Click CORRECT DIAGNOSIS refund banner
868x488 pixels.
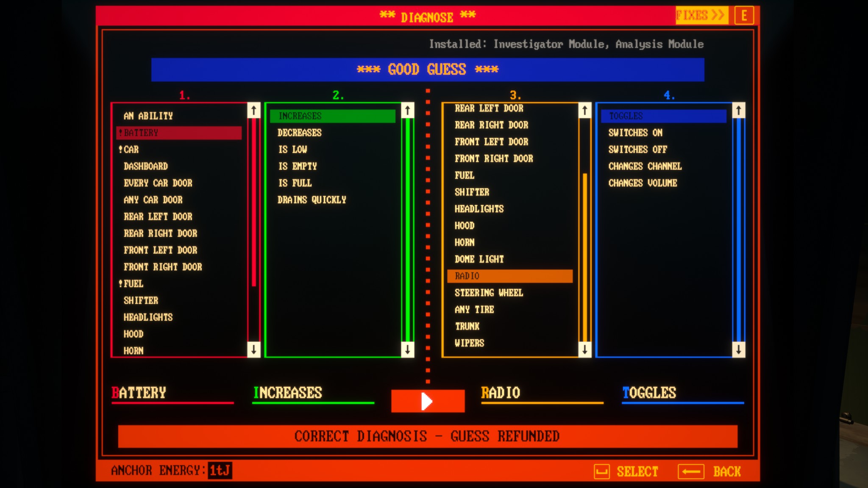click(x=428, y=435)
